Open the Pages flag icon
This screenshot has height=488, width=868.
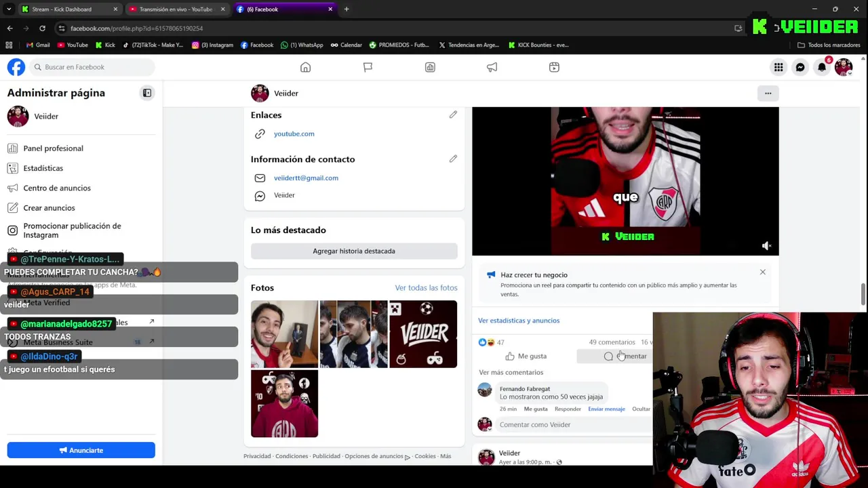pos(368,67)
